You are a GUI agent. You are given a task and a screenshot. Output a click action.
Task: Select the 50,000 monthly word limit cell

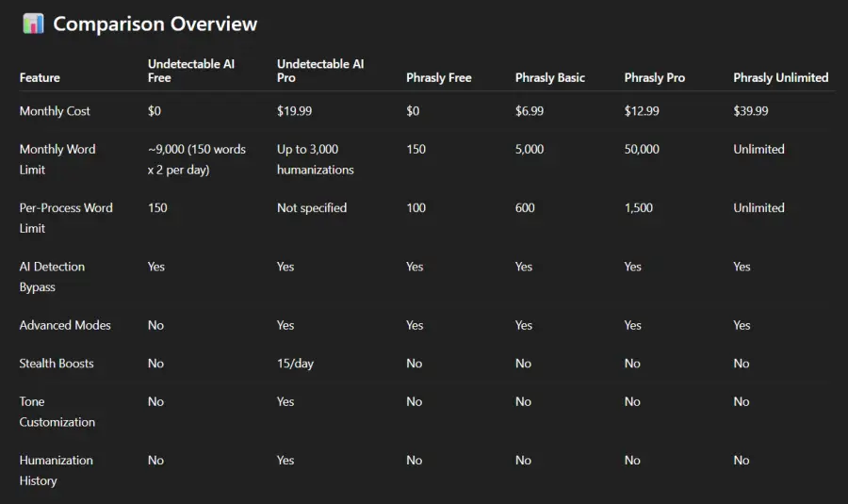(642, 149)
